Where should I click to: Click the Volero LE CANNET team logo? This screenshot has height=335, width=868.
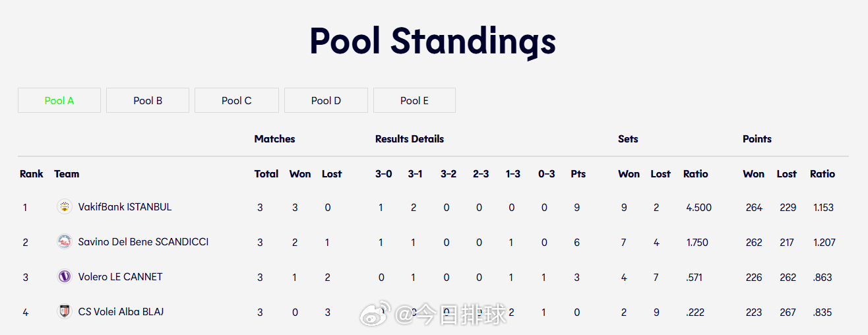pyautogui.click(x=64, y=277)
